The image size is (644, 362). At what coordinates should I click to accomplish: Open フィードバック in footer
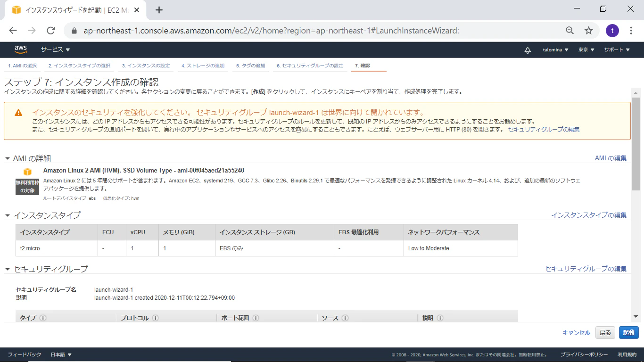[x=25, y=354]
